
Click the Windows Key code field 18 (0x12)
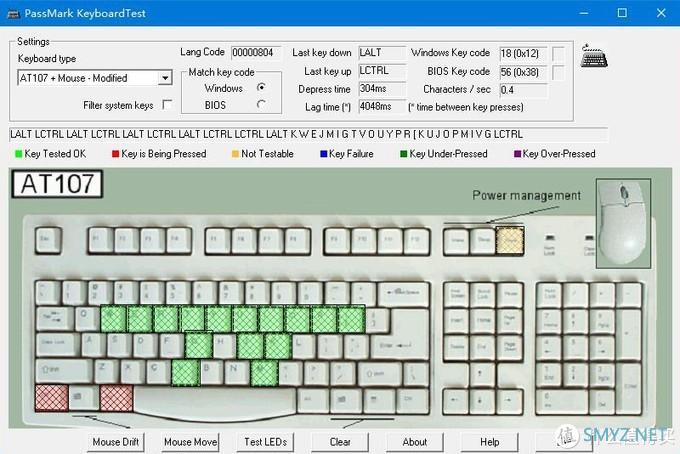(x=523, y=53)
